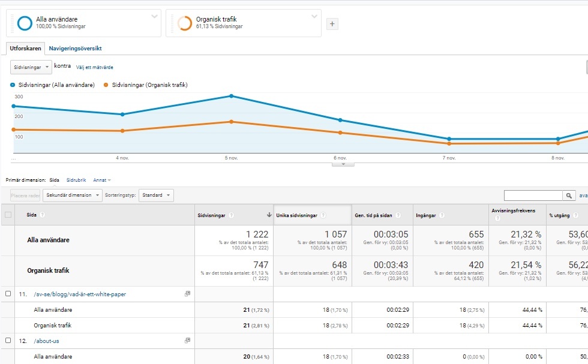The width and height of the screenshot is (588, 364).
Task: Click help icon next to Unika sidvisningar
Action: [x=323, y=215]
